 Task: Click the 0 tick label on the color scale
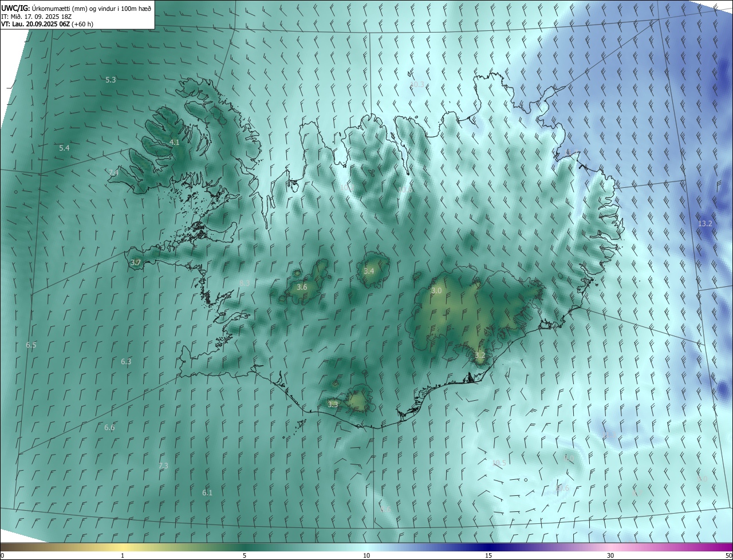tap(2, 555)
